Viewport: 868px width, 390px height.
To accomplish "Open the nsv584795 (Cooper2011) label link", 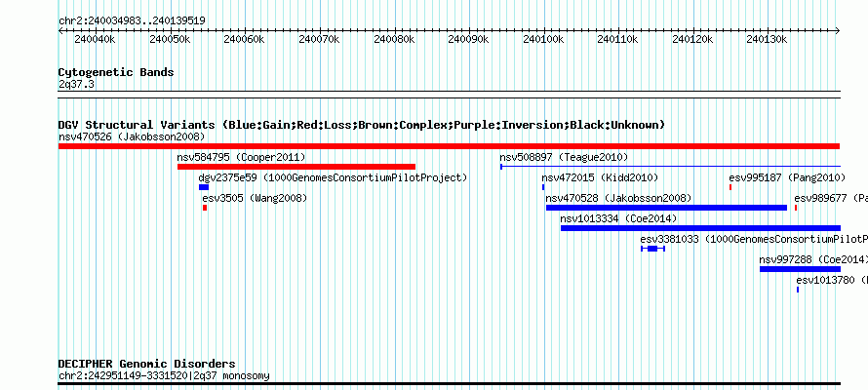I will click(x=241, y=157).
